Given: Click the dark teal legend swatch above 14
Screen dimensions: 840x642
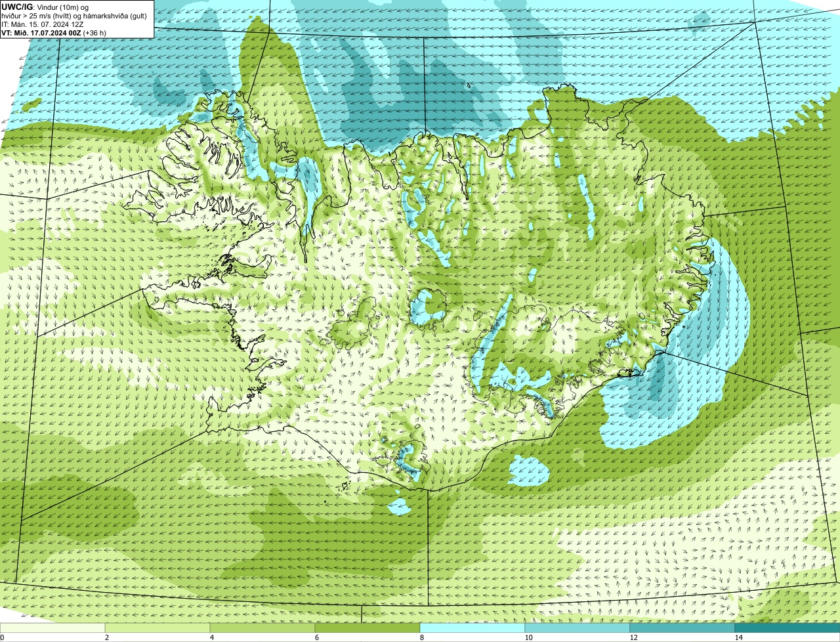Looking at the screenshot, I should click(x=787, y=628).
